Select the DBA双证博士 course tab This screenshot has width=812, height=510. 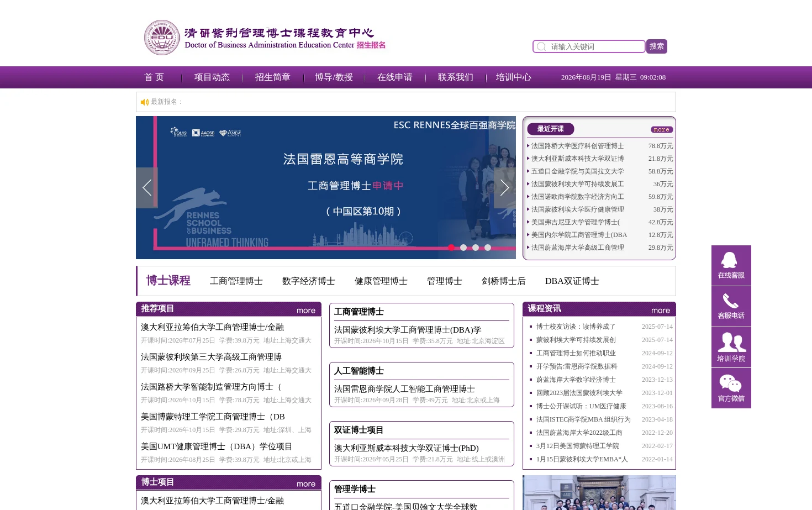(572, 281)
